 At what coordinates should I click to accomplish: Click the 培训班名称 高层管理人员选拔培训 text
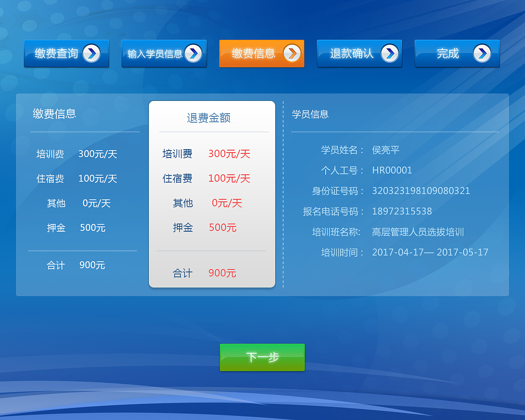[418, 232]
